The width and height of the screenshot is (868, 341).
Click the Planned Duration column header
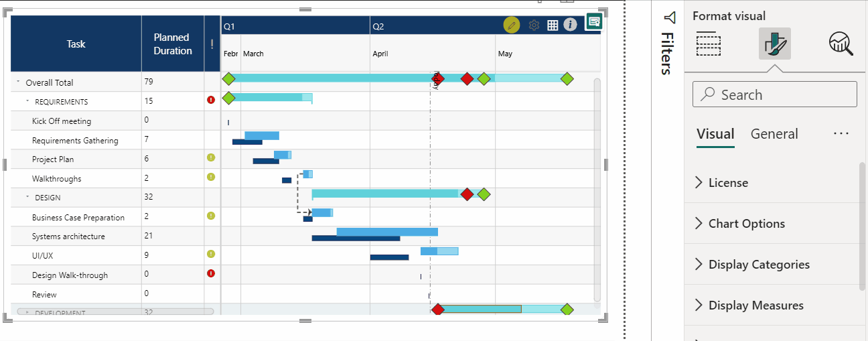(x=172, y=44)
